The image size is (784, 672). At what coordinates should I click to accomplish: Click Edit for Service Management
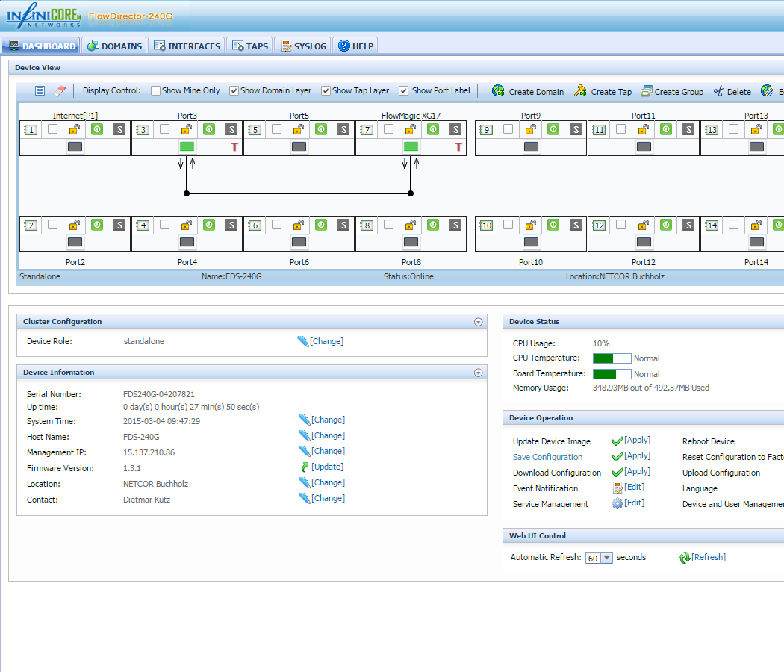(x=634, y=502)
